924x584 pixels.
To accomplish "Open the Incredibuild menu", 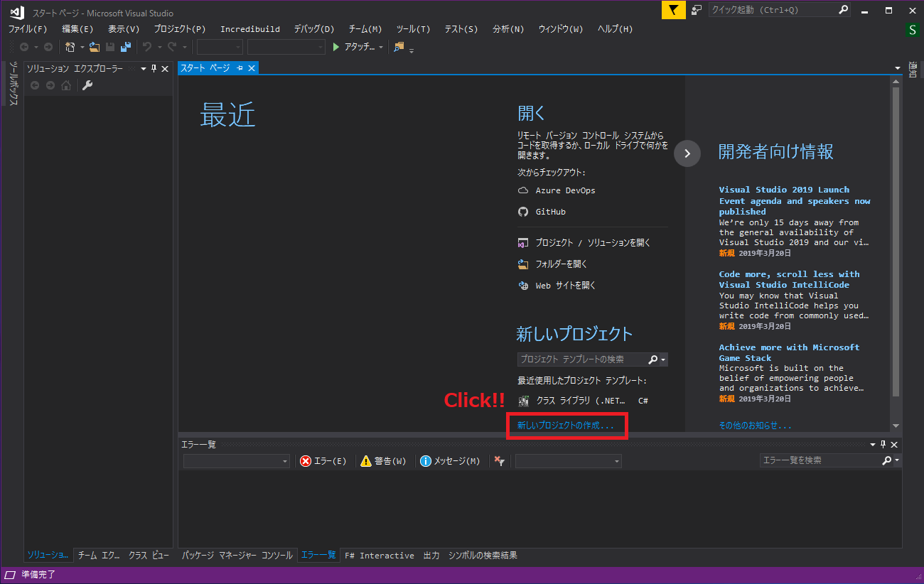I will coord(250,29).
